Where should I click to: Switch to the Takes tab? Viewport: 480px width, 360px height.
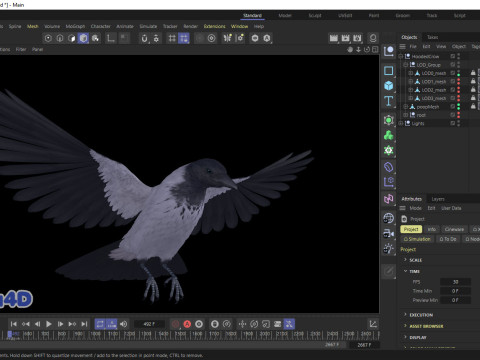point(433,37)
